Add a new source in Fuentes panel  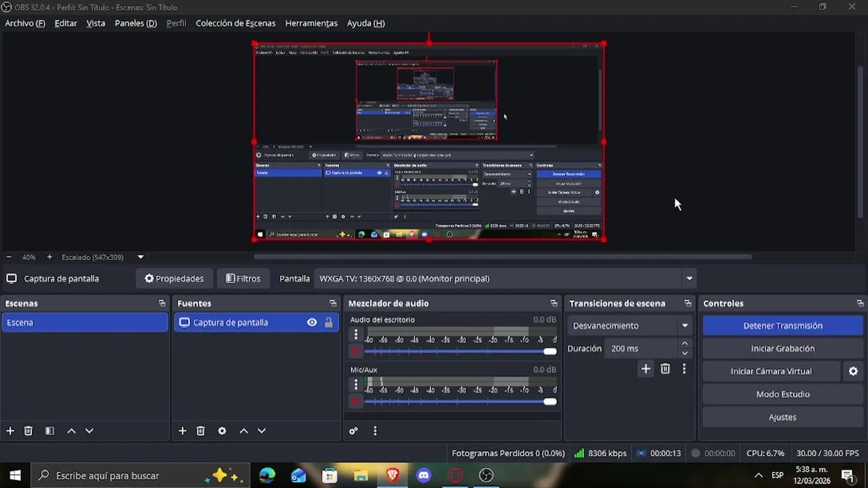[182, 431]
